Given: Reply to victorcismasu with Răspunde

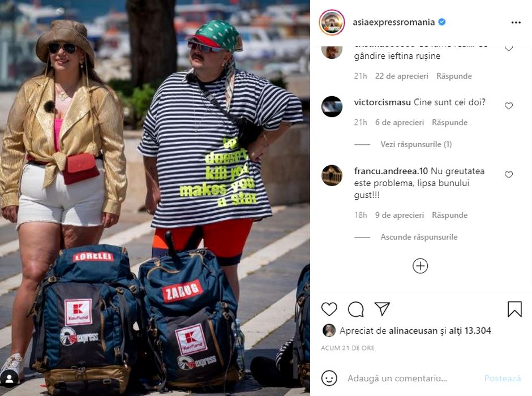Looking at the screenshot, I should (449, 122).
